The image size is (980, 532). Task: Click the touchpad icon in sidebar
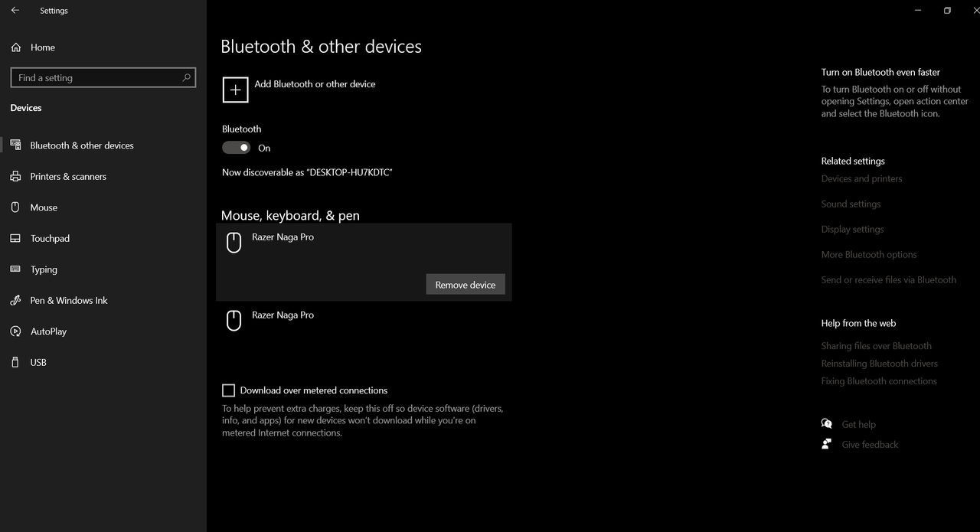click(15, 239)
